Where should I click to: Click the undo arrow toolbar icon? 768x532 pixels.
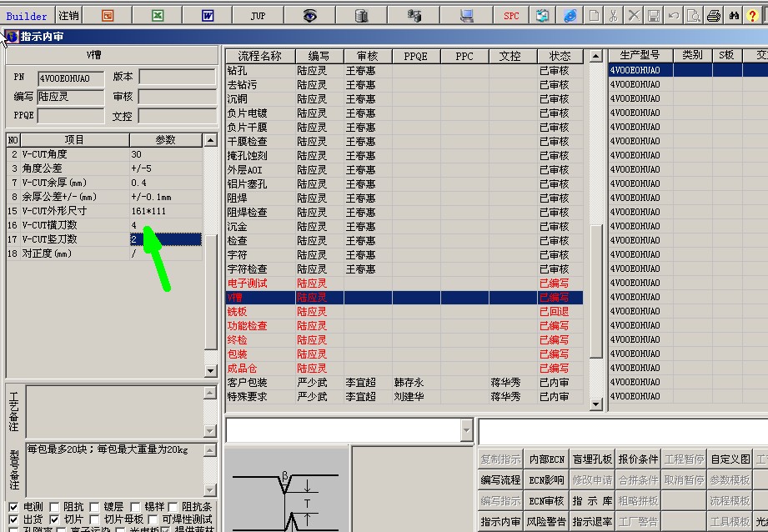pyautogui.click(x=674, y=16)
